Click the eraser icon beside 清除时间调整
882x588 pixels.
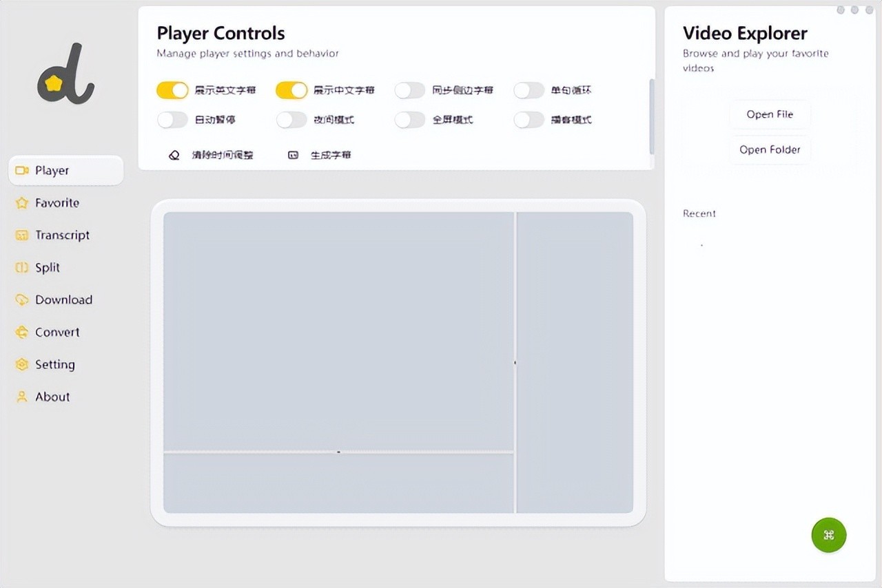(x=174, y=154)
